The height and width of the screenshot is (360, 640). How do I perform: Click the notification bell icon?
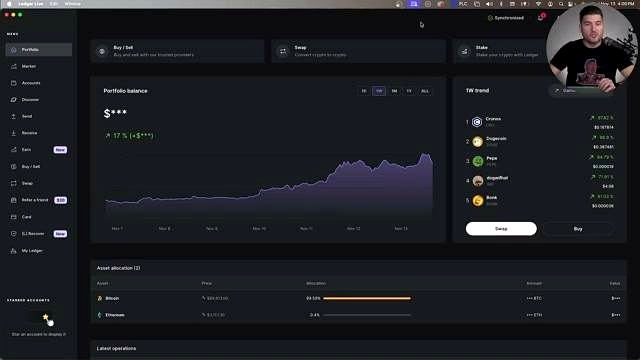coord(541,18)
